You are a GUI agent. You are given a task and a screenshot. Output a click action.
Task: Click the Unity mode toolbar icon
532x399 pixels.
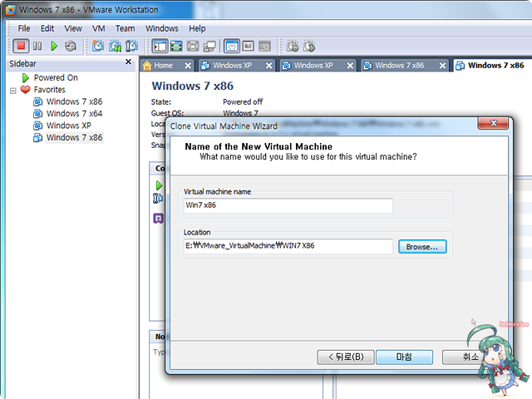(209, 46)
